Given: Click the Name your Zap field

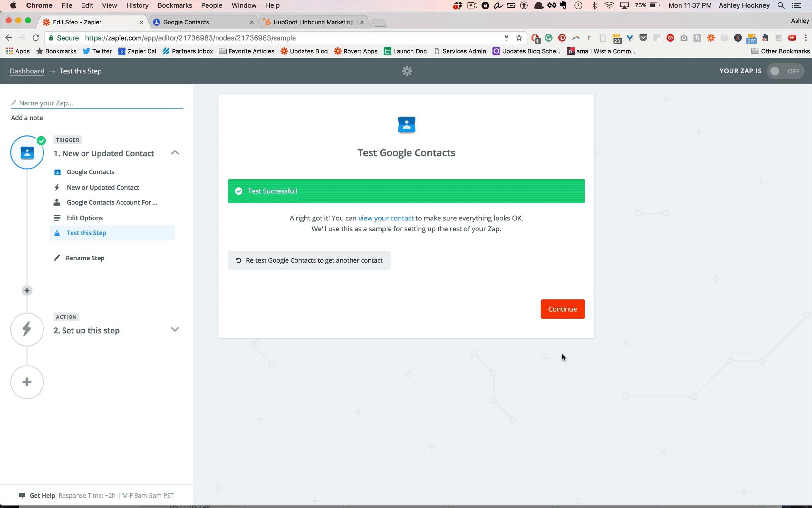Looking at the screenshot, I should point(97,103).
